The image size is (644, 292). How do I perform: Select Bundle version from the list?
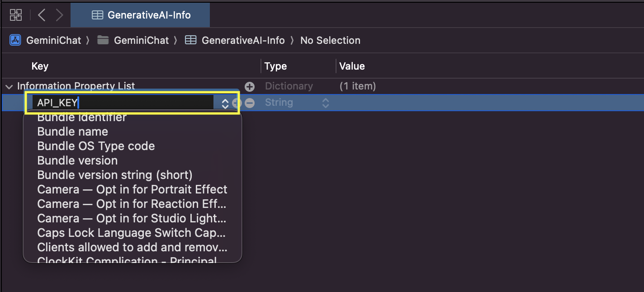point(77,160)
